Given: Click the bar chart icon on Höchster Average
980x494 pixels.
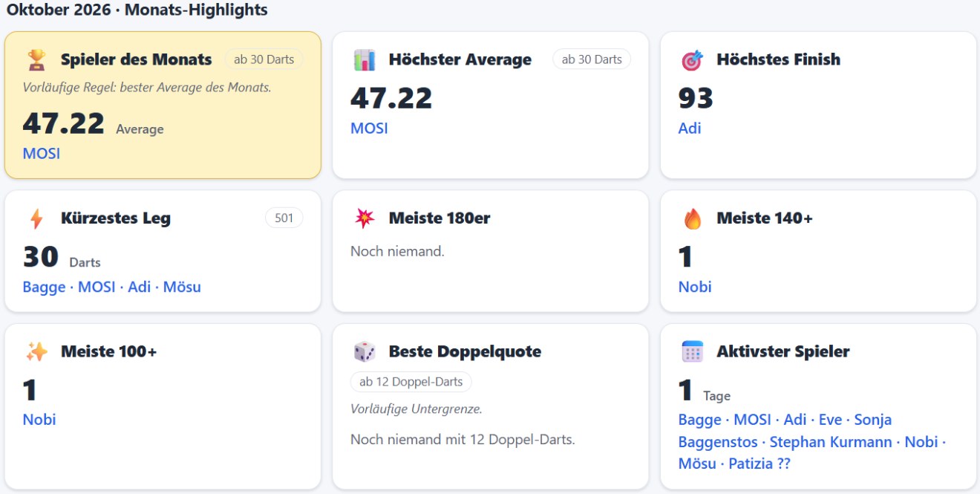Looking at the screenshot, I should [365, 59].
